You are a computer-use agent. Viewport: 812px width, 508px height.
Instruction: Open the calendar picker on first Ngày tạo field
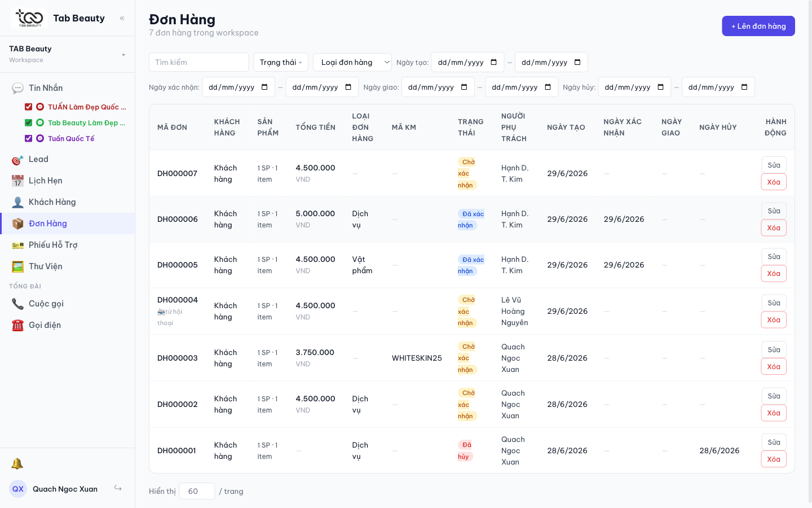pyautogui.click(x=494, y=62)
